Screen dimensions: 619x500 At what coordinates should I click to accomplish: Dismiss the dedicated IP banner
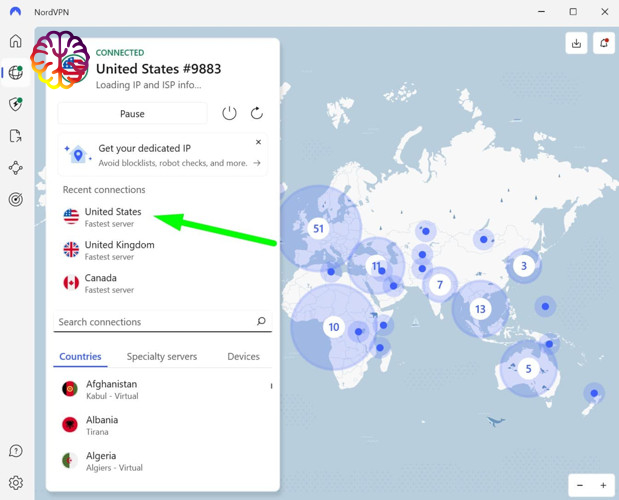point(258,143)
